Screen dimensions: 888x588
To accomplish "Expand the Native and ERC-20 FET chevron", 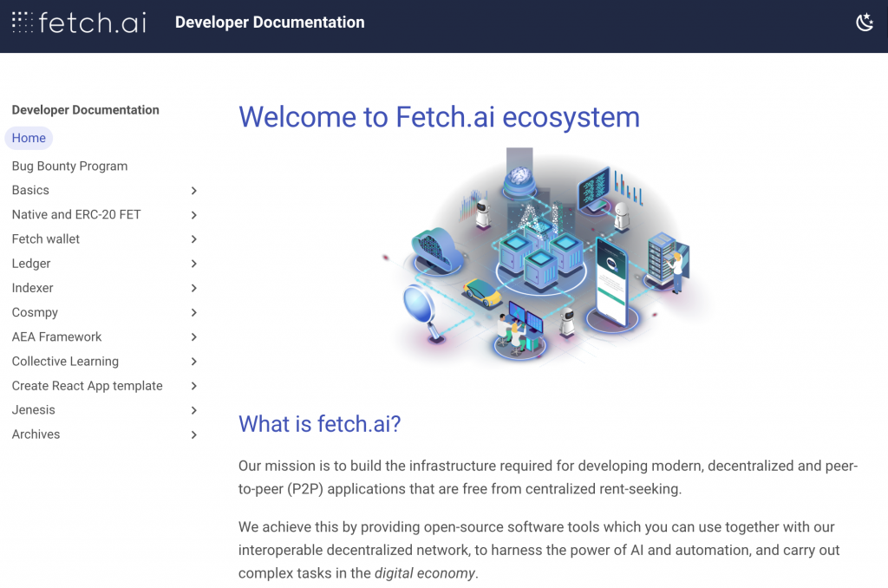I will click(193, 215).
